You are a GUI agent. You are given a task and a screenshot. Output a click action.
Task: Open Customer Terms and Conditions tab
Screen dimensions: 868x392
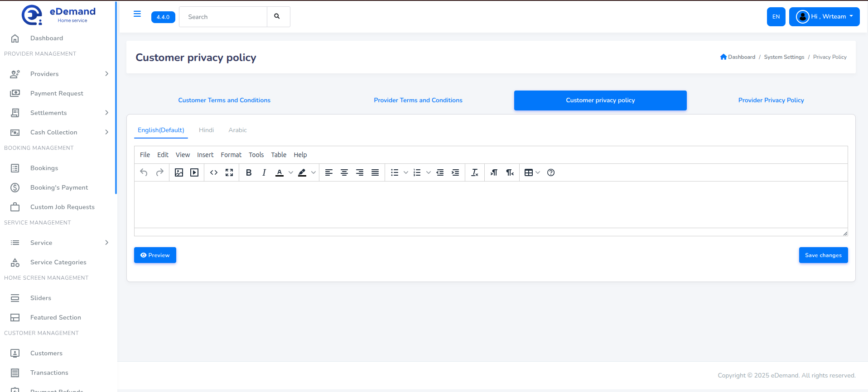coord(224,100)
